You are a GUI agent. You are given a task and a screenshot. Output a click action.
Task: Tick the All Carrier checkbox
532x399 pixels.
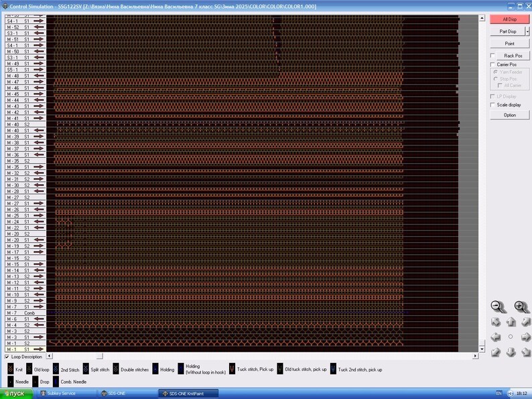click(500, 86)
